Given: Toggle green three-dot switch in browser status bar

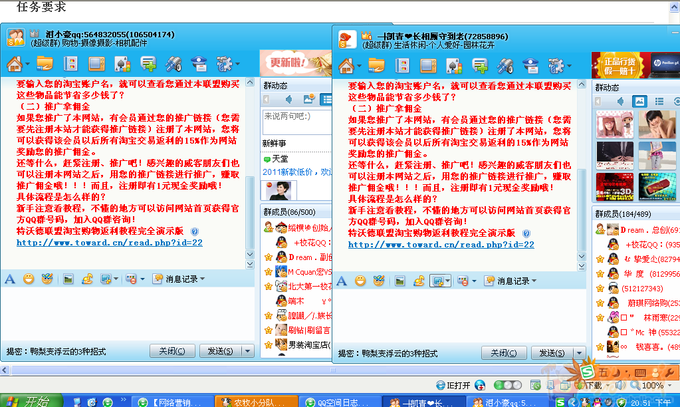Looking at the screenshot, I should (x=507, y=385).
